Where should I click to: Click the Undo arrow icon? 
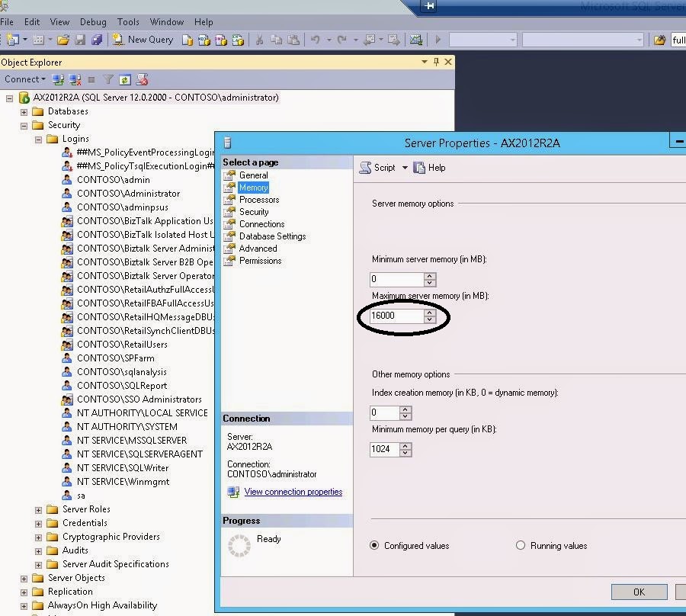[315, 40]
